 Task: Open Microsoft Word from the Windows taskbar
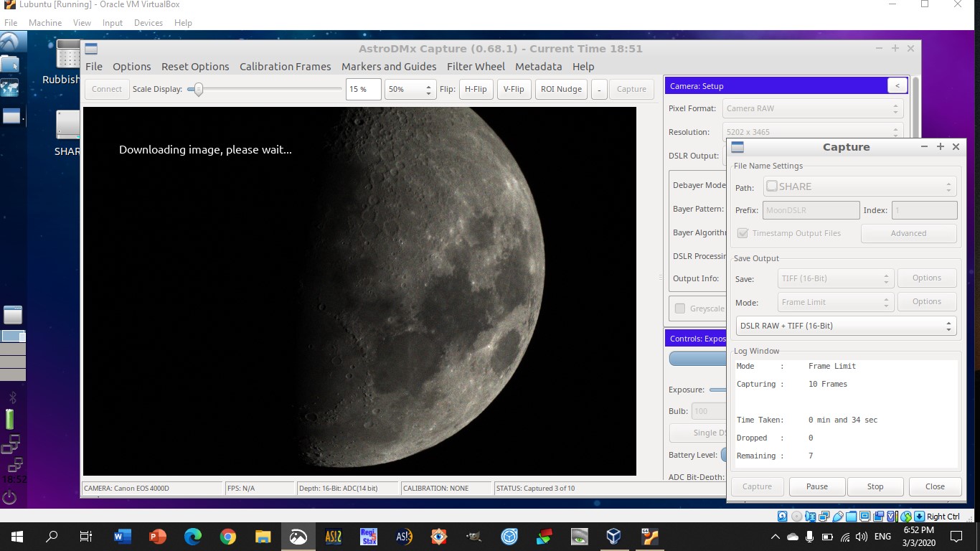click(123, 536)
